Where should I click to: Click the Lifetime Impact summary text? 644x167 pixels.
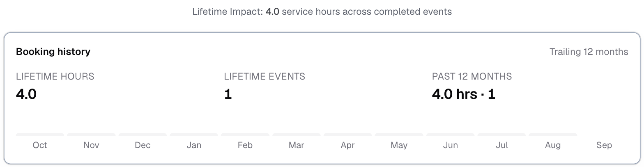pyautogui.click(x=322, y=11)
